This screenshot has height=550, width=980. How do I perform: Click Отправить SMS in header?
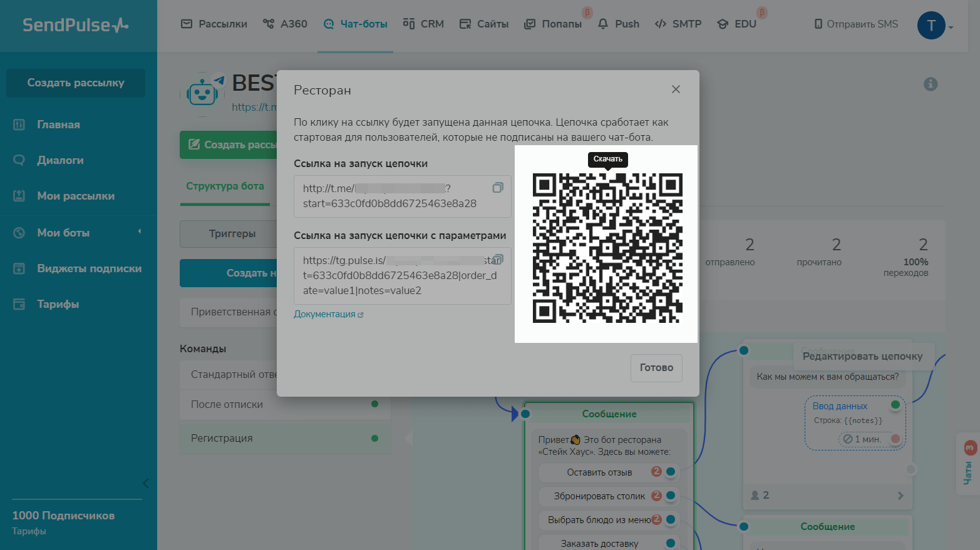(855, 24)
